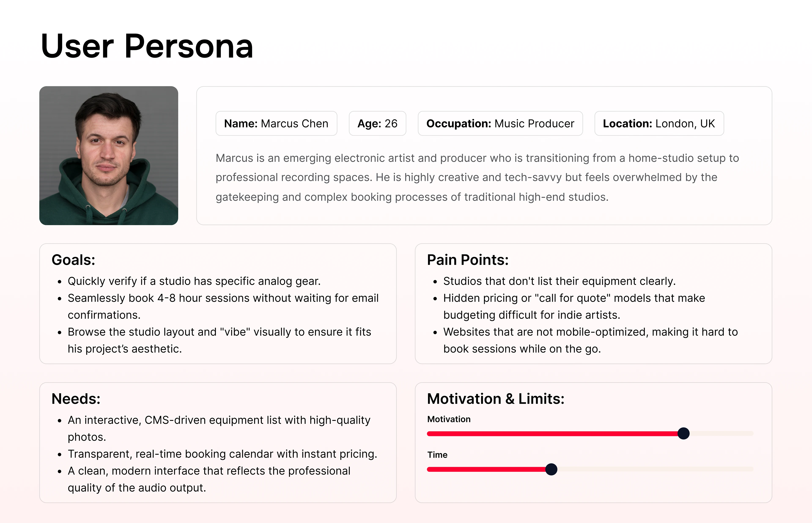Viewport: 812px width, 523px height.
Task: Click the Needs heading
Action: (76, 399)
